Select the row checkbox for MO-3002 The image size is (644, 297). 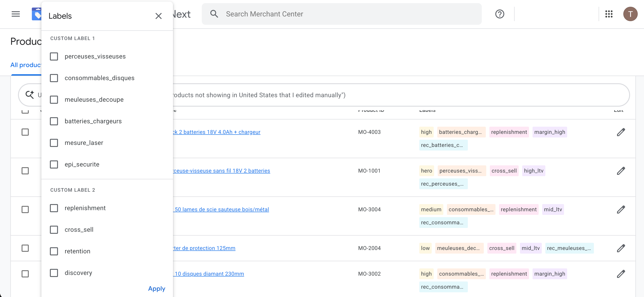click(x=25, y=274)
